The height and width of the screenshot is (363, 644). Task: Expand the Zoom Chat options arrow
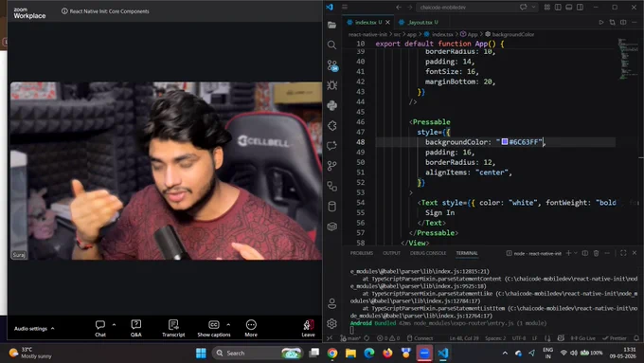pos(114,324)
